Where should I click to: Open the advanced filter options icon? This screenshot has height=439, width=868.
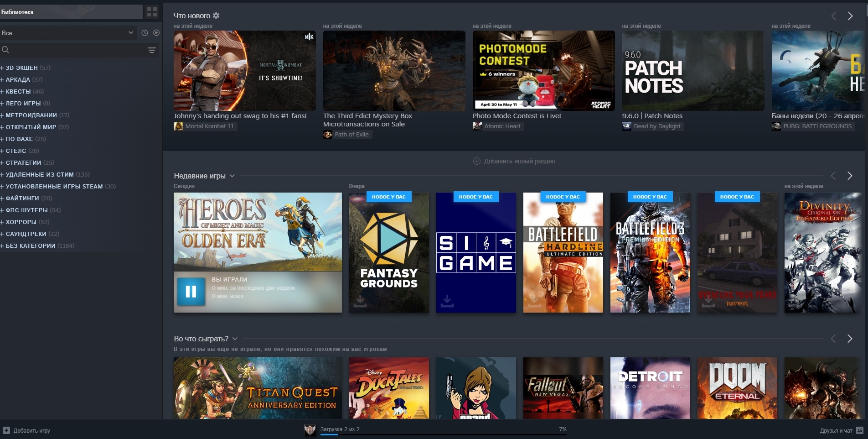coord(152,50)
